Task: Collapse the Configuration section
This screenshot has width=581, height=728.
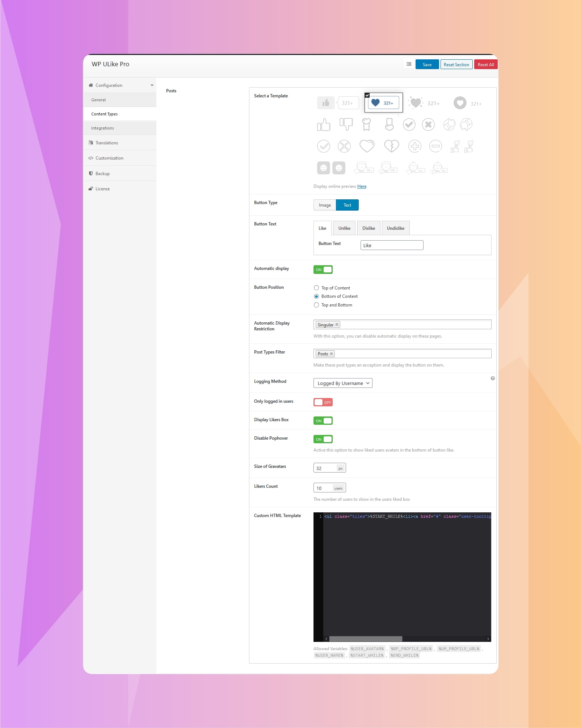Action: 152,85
